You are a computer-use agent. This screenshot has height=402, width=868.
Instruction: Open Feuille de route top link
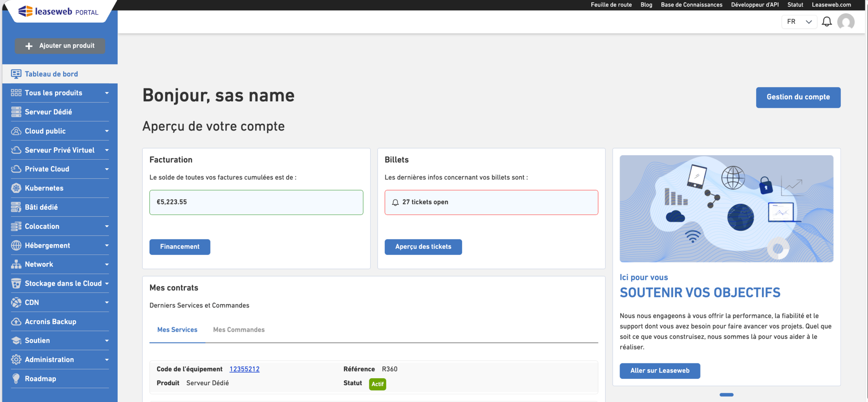coord(611,5)
